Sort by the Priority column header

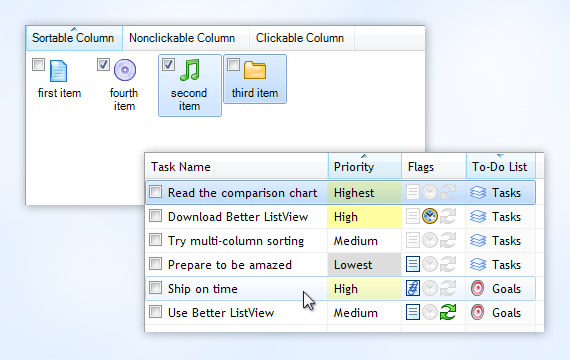pos(365,166)
